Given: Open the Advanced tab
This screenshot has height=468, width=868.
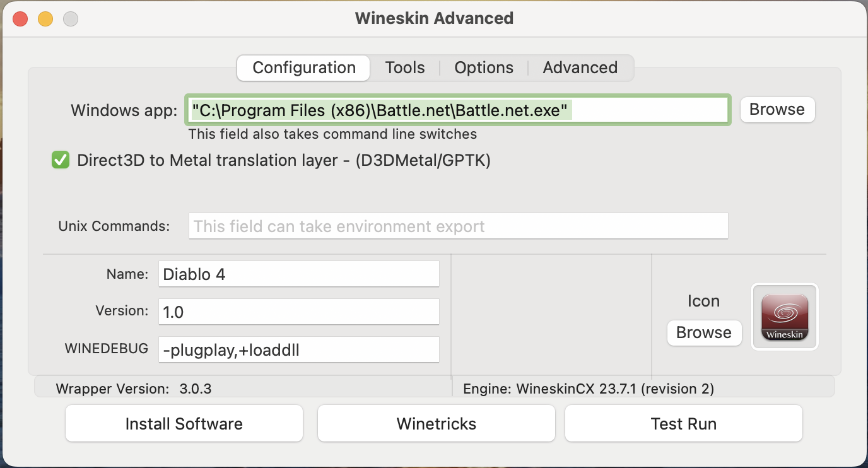Looking at the screenshot, I should click(x=580, y=67).
